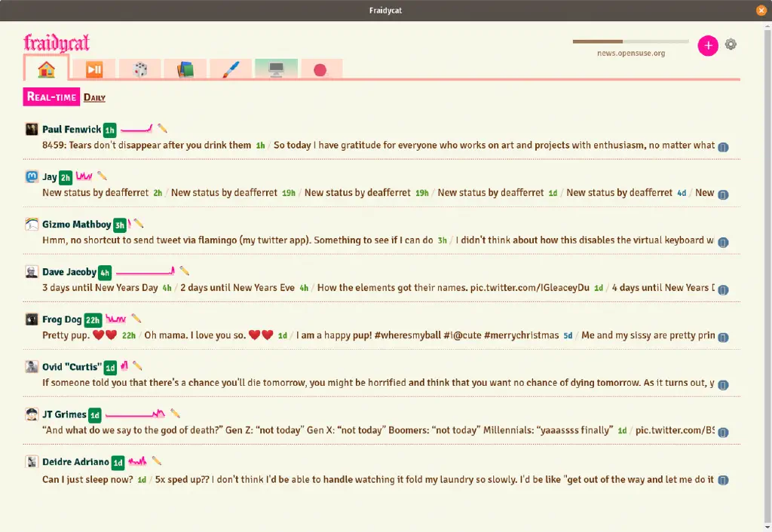Edit Jay's follow with pencil icon
Viewport: 772px width, 532px height.
tap(102, 176)
